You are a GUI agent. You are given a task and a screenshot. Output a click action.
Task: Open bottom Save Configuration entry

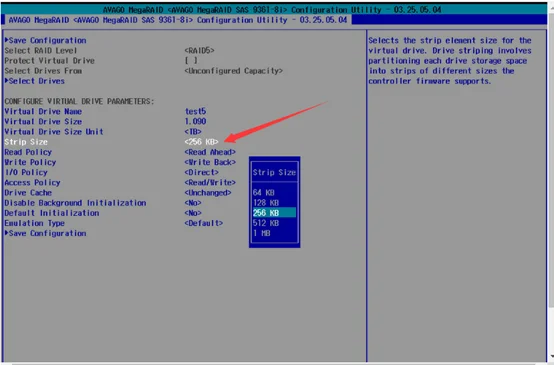coord(46,233)
